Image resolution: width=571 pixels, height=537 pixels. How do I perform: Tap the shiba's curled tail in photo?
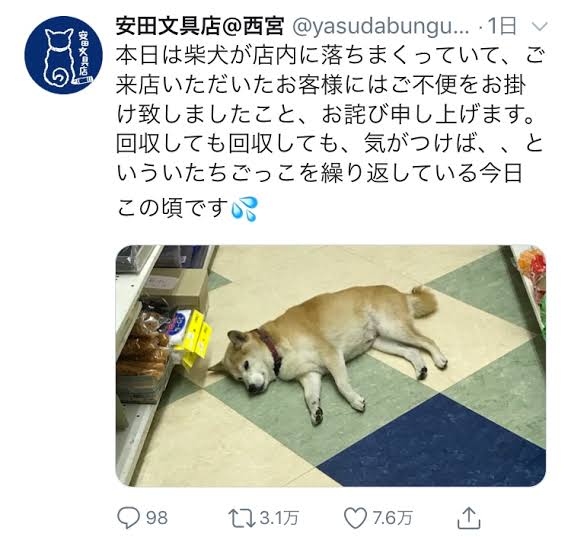point(425,301)
